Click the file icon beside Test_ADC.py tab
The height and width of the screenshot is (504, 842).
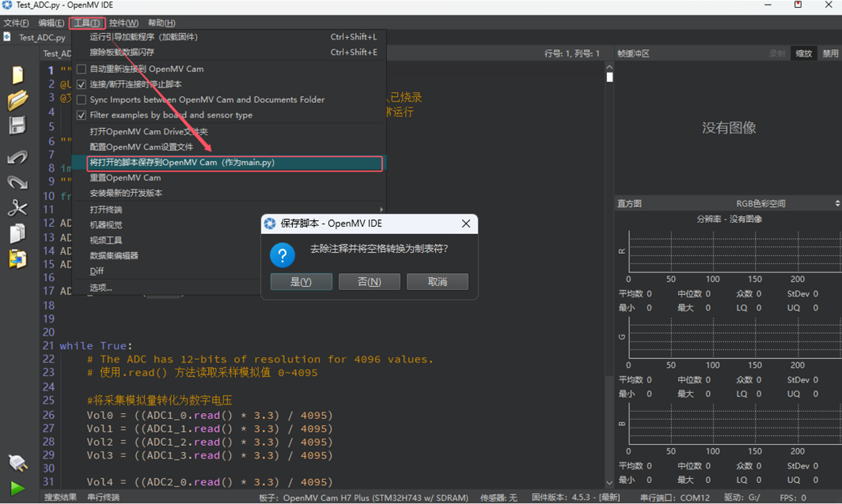pos(7,37)
